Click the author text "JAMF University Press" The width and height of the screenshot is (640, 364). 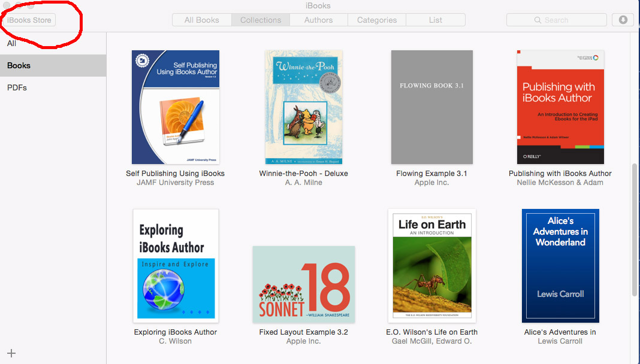point(175,183)
